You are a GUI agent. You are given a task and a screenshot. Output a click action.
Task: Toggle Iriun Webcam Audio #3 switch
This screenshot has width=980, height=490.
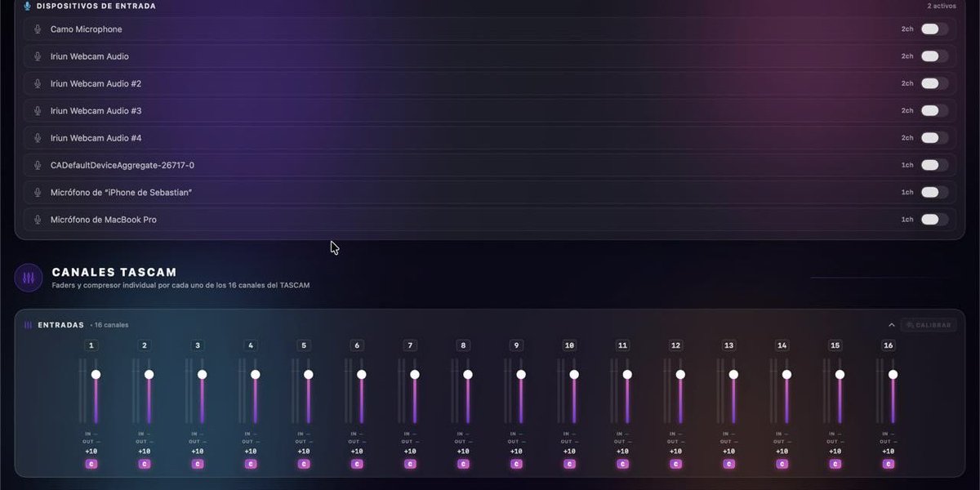pos(934,110)
